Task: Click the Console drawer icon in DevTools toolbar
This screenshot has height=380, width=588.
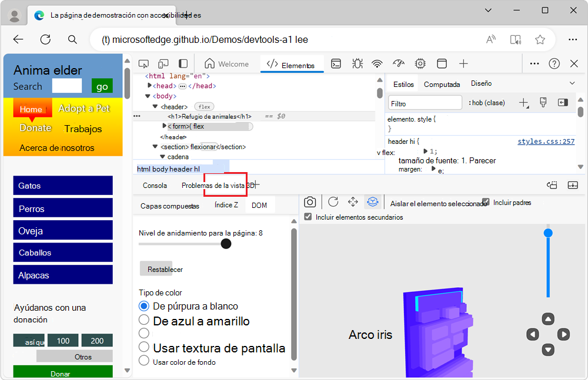Action: click(x=336, y=63)
